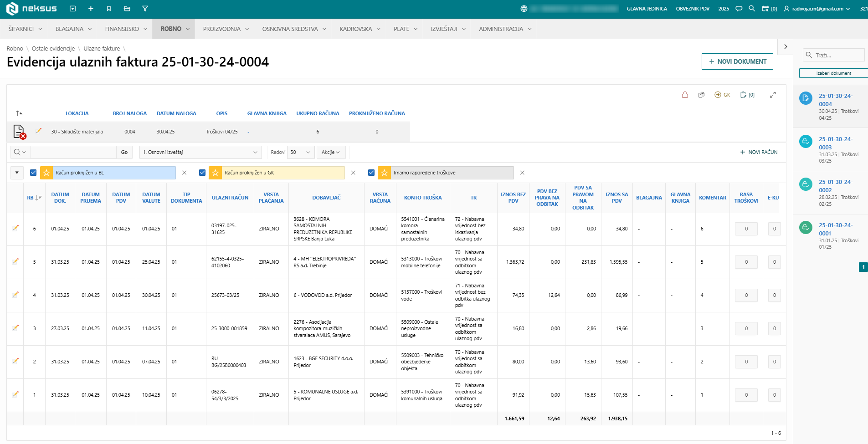Click the document status icon with red X
The width and height of the screenshot is (868, 444).
[x=19, y=132]
